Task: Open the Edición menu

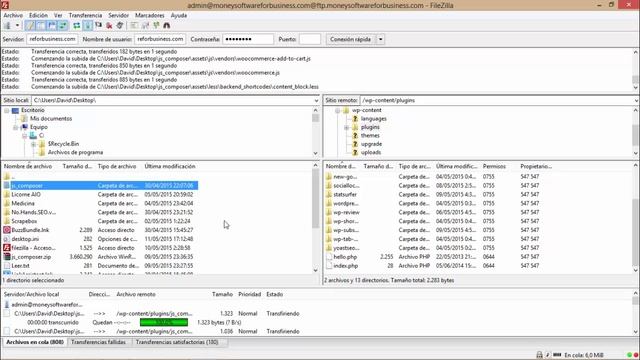Action: [38, 15]
